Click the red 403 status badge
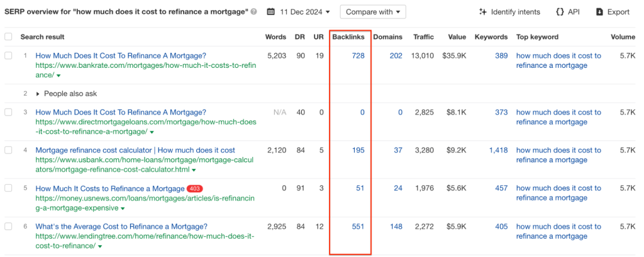The image size is (644, 257). point(194,189)
